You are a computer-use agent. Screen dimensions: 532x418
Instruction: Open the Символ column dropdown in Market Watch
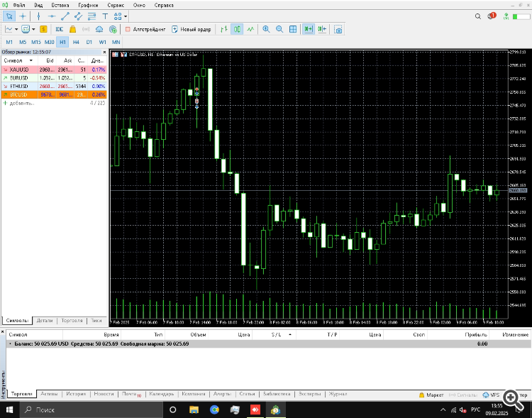pos(31,60)
